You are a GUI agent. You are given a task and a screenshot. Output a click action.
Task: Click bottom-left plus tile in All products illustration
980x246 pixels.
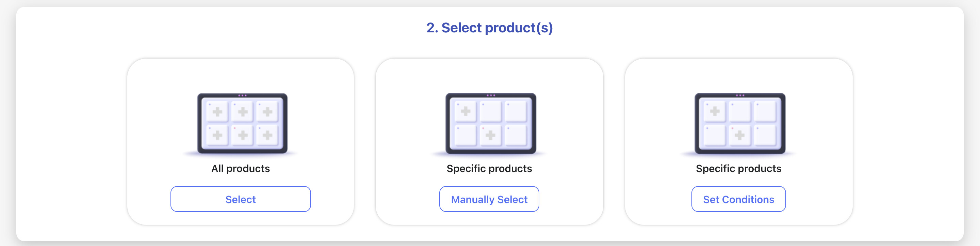pos(217,135)
